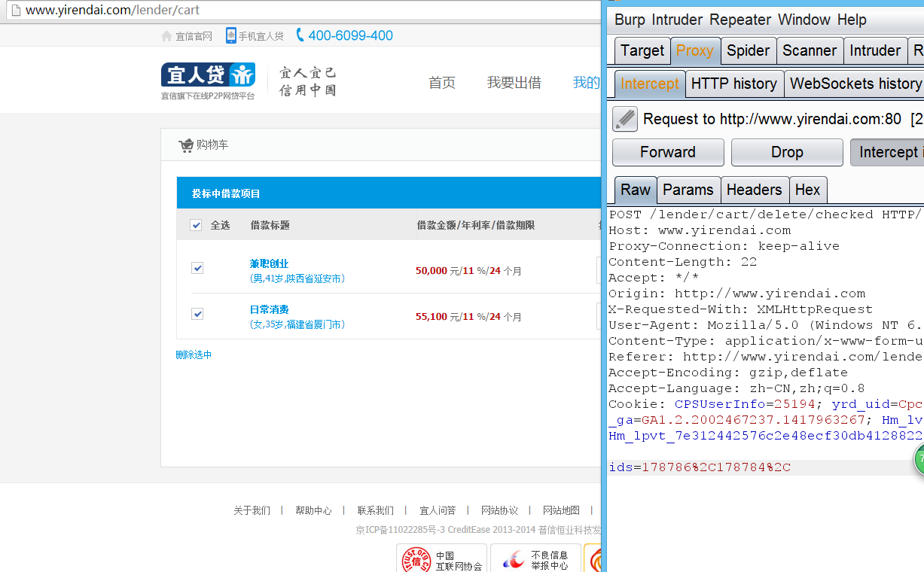The height and width of the screenshot is (572, 924).
Task: Open the 网站协议 footer link
Action: 499,510
